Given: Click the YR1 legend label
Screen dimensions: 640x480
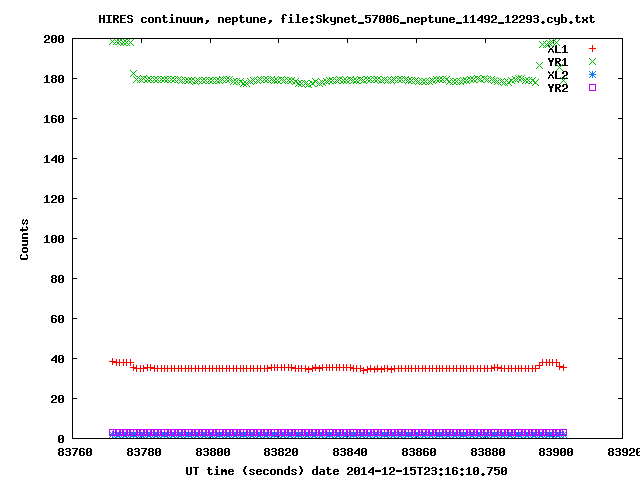Looking at the screenshot, I should click(558, 62).
